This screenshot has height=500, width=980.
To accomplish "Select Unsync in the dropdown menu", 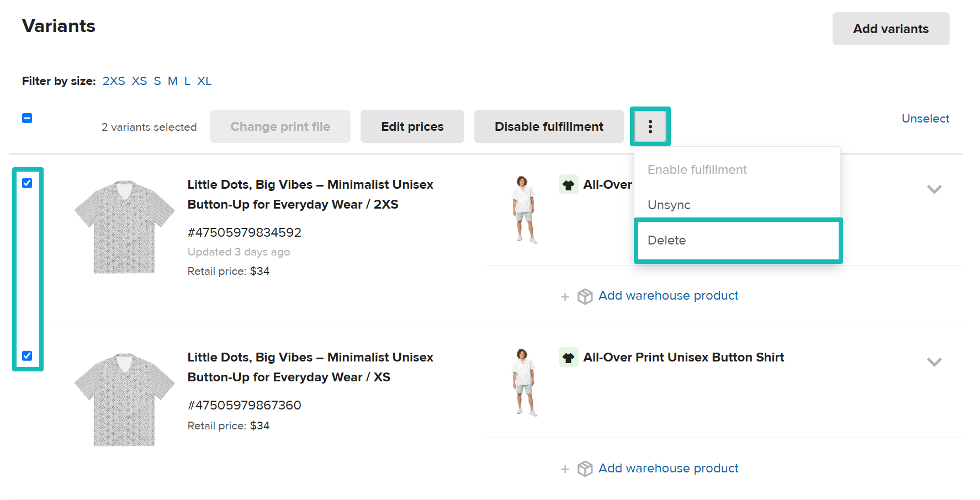I will pyautogui.click(x=669, y=205).
